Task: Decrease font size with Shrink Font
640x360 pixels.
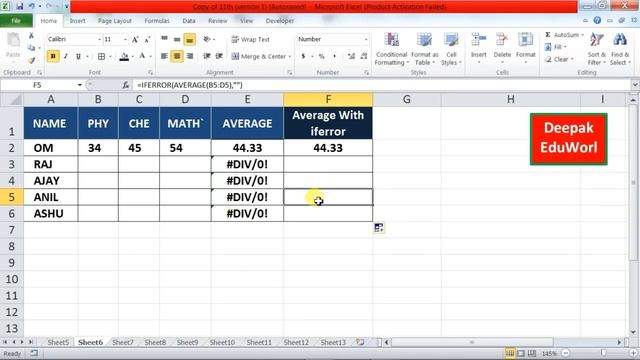Action: [147, 39]
